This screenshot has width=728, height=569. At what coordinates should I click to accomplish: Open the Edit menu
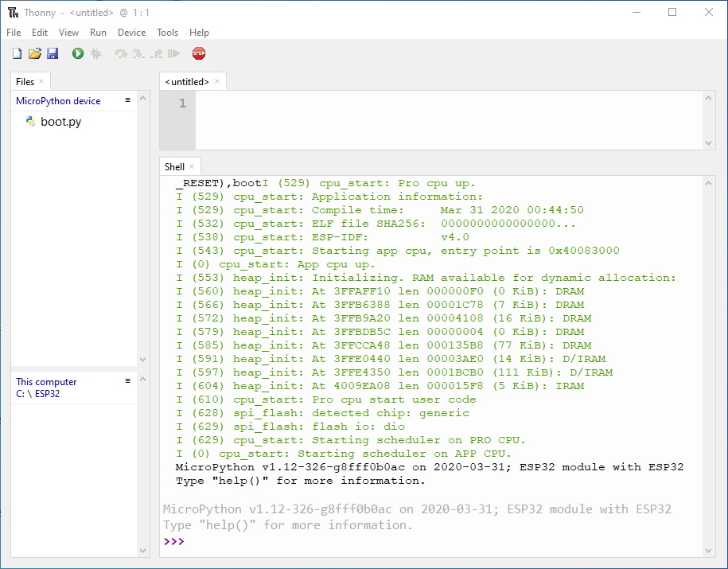click(x=40, y=33)
